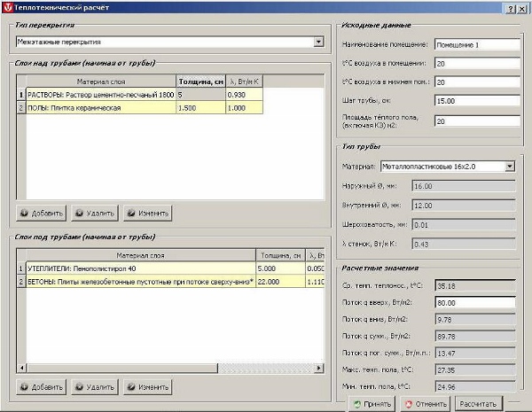
Task: Click the title bar help question mark
Action: [510, 7]
